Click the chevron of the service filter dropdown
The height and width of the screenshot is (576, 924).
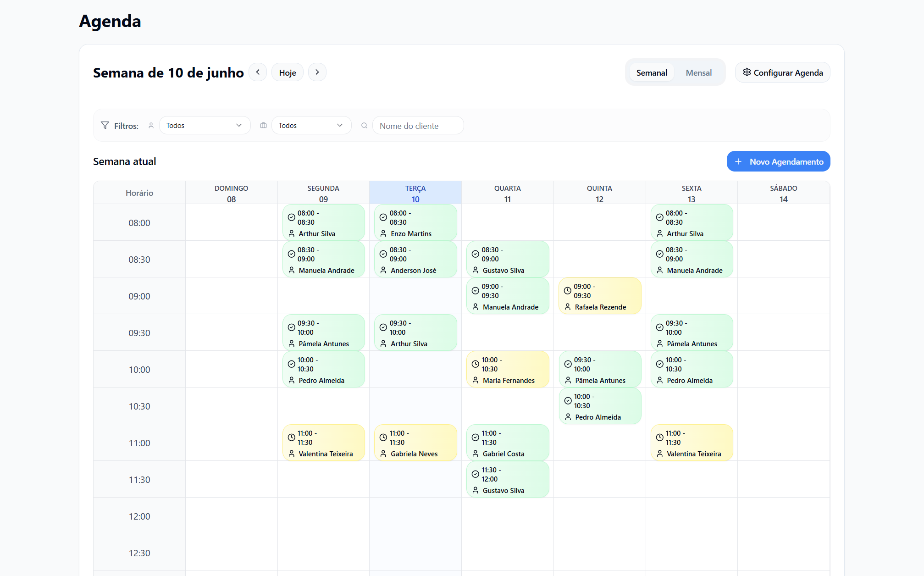tap(340, 125)
